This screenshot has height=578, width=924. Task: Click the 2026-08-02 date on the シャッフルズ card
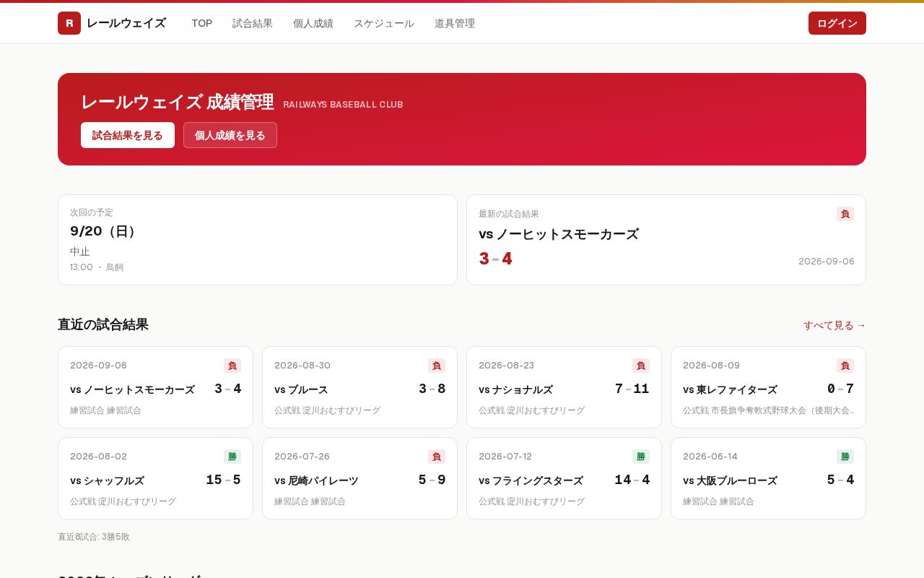(98, 457)
